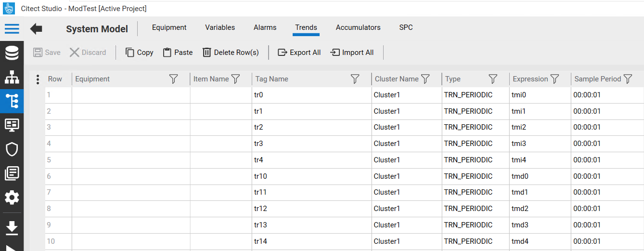Image resolution: width=644 pixels, height=251 pixels.
Task: Open the Topology activity in sidebar
Action: pos(12,77)
